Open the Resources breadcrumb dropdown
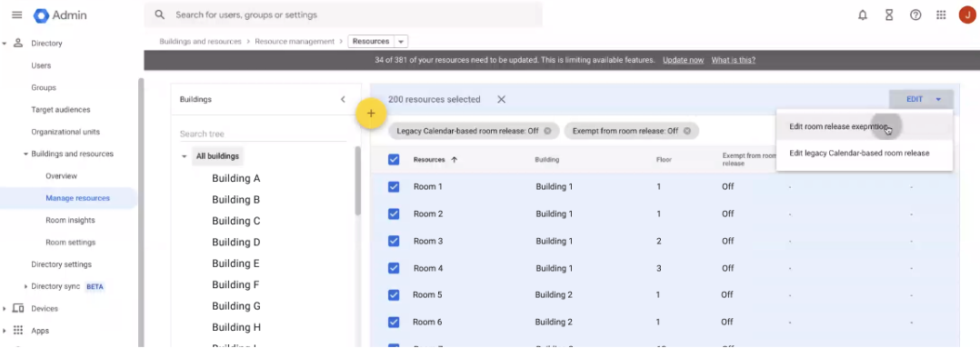 [x=401, y=41]
